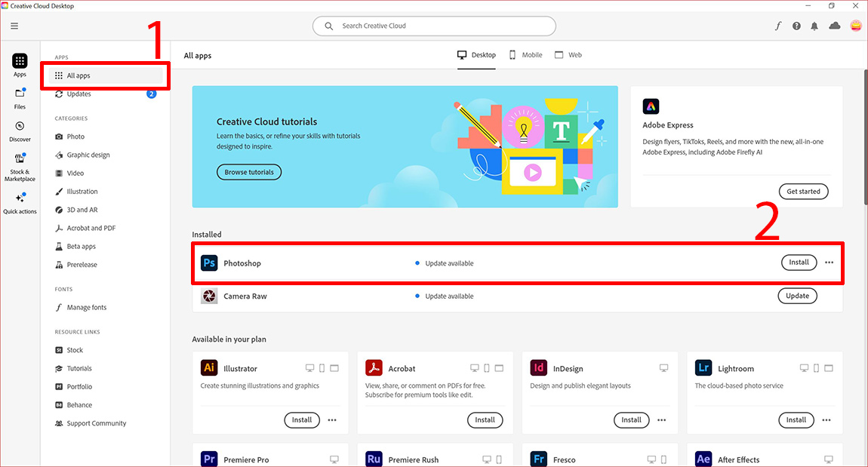
Task: Click the vertical scrollbar
Action: pos(865,138)
